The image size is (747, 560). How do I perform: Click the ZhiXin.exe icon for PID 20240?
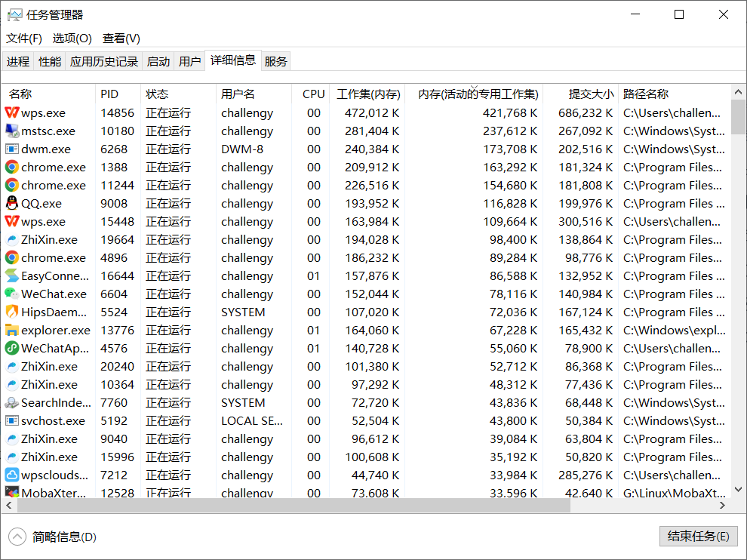click(12, 367)
